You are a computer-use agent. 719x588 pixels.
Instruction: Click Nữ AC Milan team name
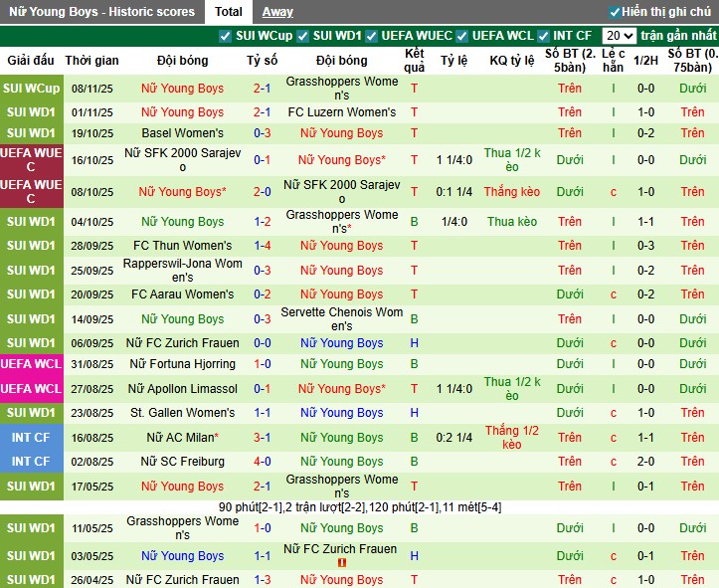[180, 437]
